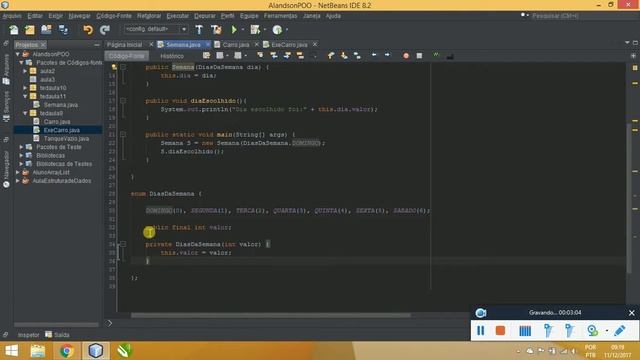Click the red Start Macro Recording icon
The width and height of the screenshot is (640, 360).
[x=406, y=56]
